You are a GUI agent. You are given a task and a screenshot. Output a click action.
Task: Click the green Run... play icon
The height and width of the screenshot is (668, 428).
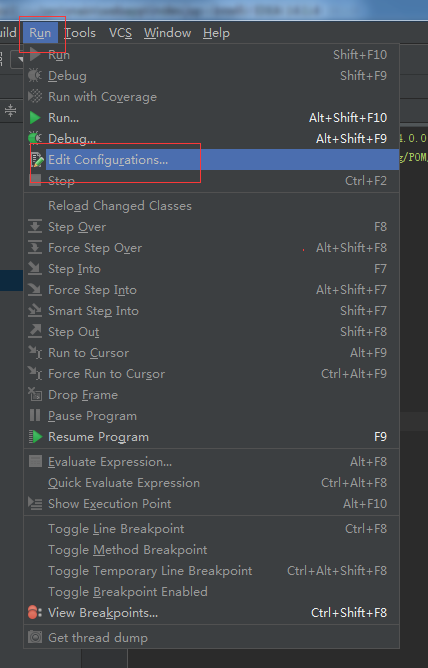(35, 118)
